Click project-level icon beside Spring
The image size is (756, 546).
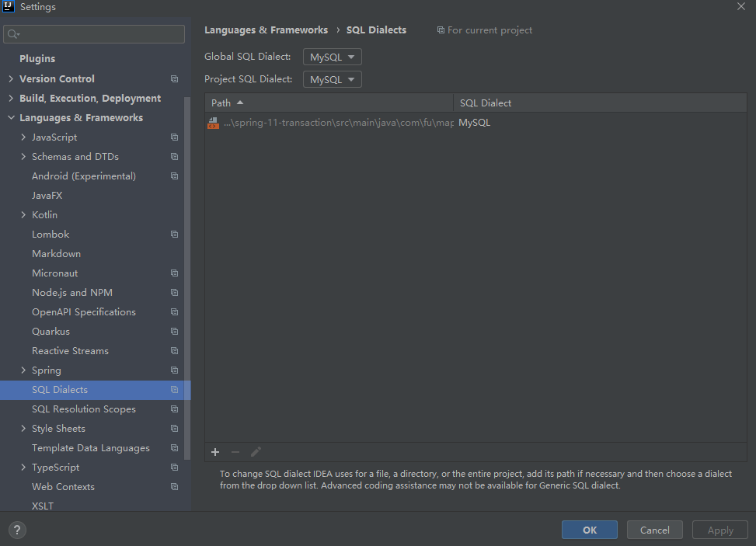[x=175, y=370]
